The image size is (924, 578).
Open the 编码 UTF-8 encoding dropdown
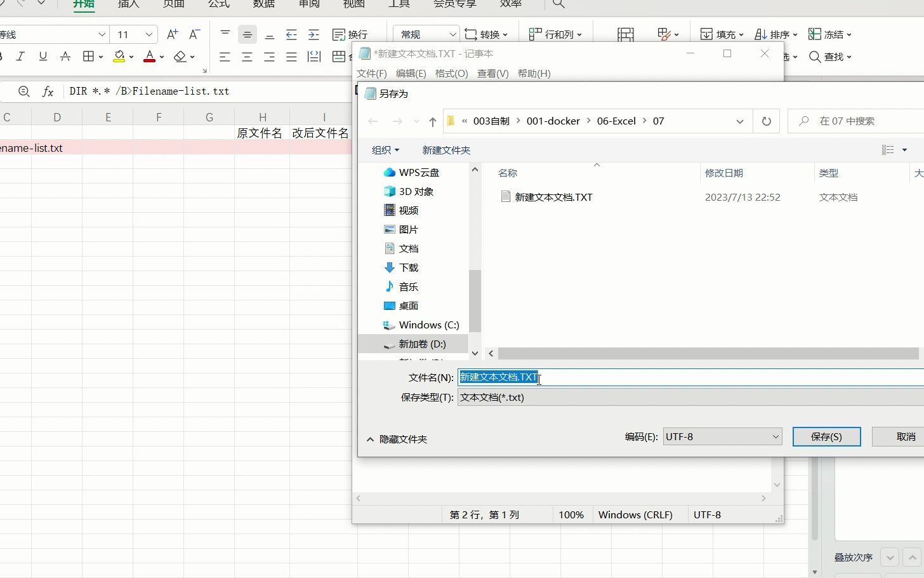coord(722,436)
